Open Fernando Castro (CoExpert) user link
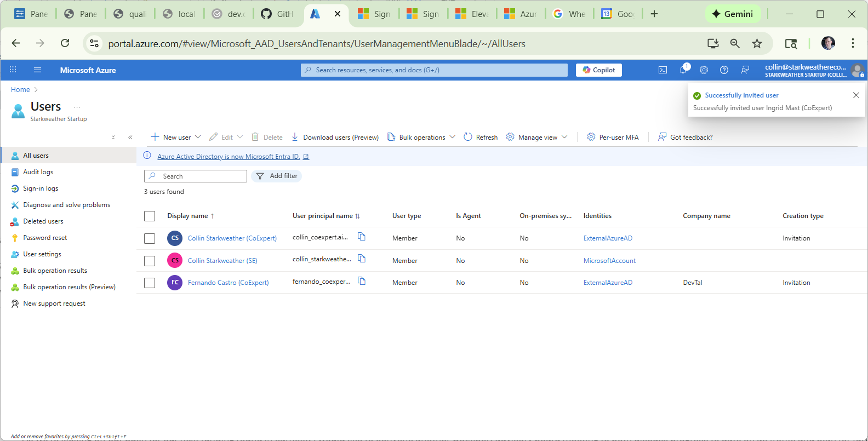Viewport: 868px width, 441px height. pos(228,283)
